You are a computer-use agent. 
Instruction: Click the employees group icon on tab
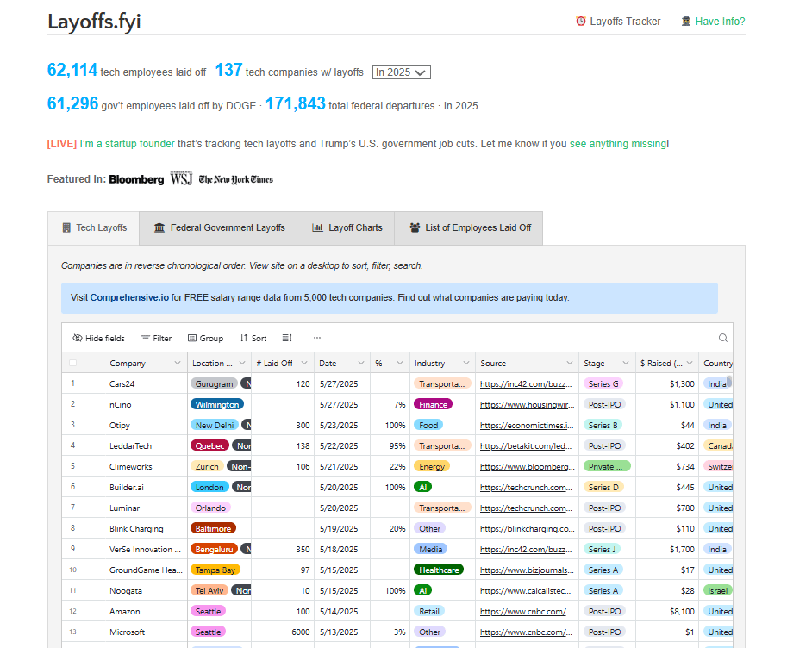pyautogui.click(x=415, y=227)
